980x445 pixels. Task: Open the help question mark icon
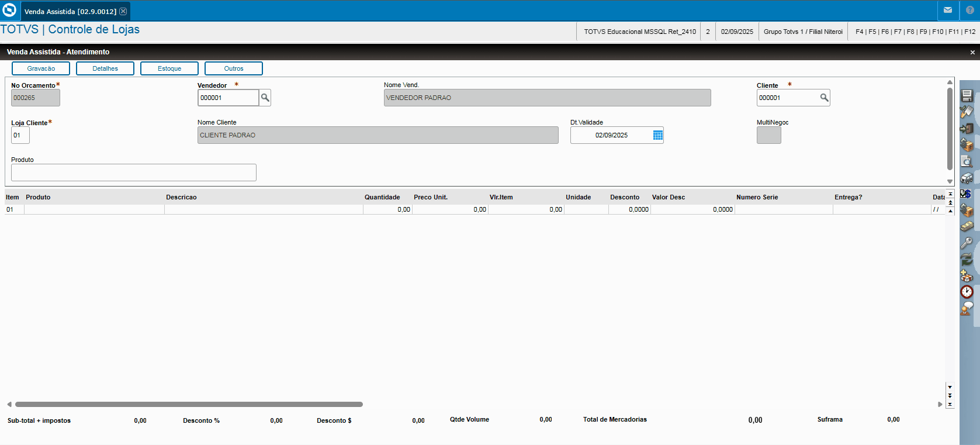click(x=970, y=10)
